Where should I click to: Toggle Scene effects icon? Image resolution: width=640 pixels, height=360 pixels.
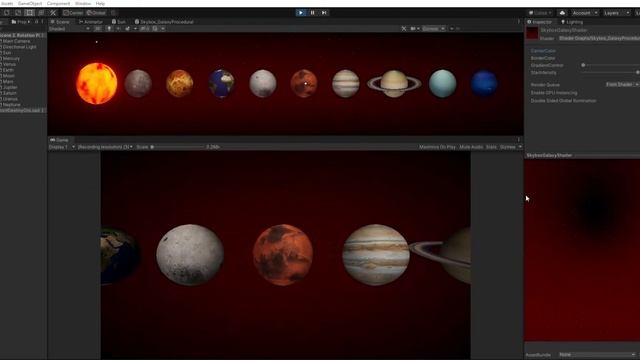[129, 29]
